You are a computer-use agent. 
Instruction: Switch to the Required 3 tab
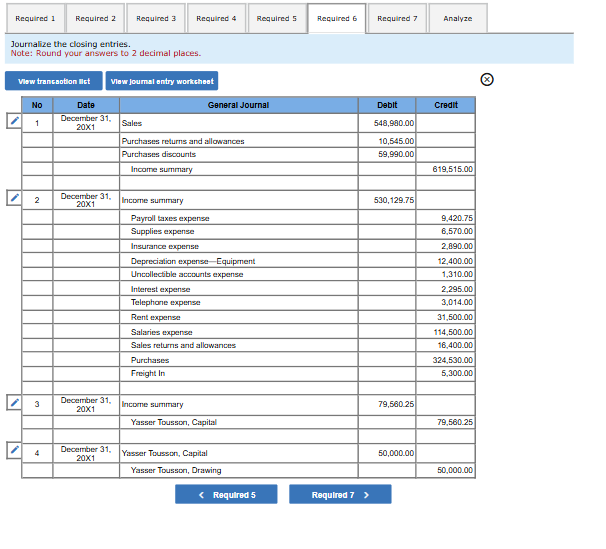pos(156,19)
